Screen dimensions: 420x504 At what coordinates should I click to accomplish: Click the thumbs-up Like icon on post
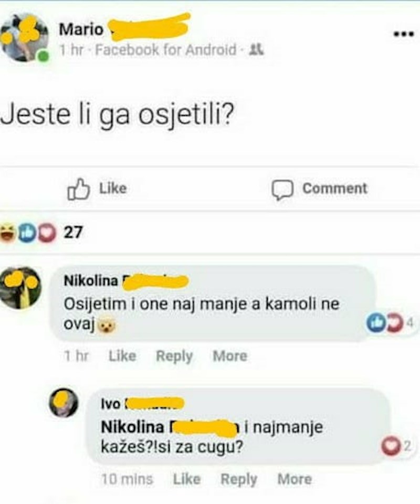point(79,189)
